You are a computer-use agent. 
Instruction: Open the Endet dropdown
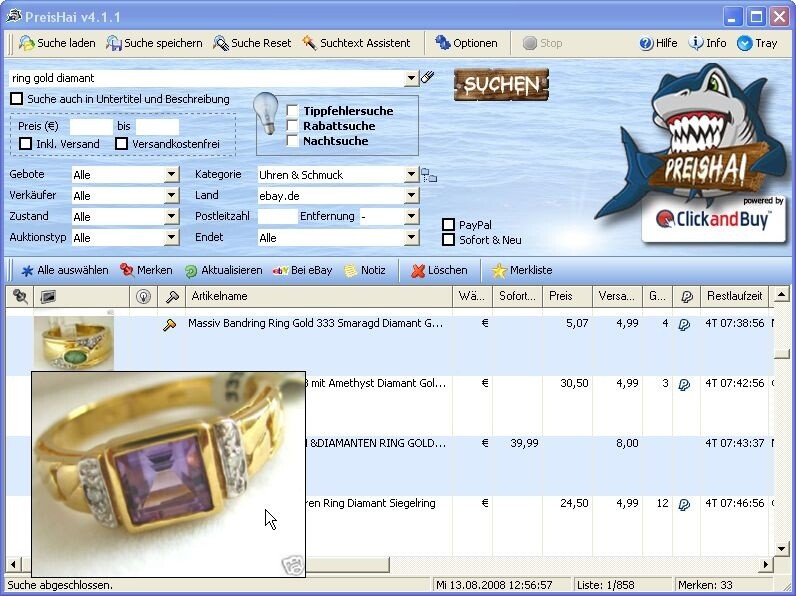point(412,238)
